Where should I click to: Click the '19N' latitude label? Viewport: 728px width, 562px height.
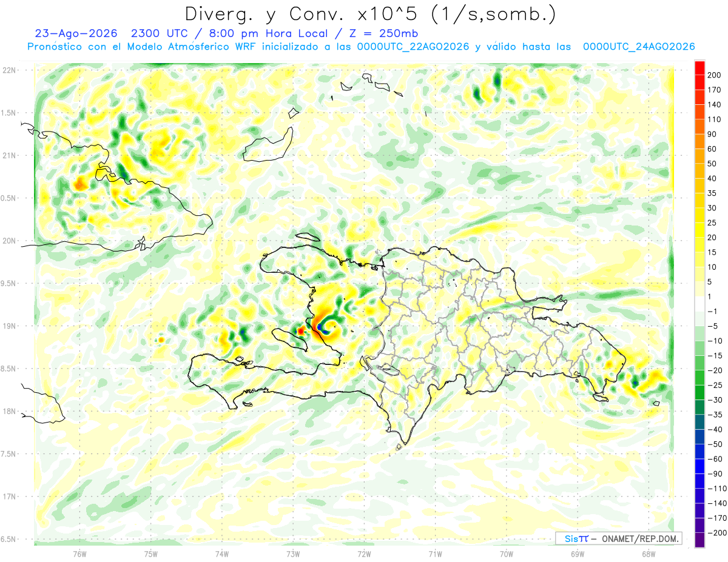[8, 326]
